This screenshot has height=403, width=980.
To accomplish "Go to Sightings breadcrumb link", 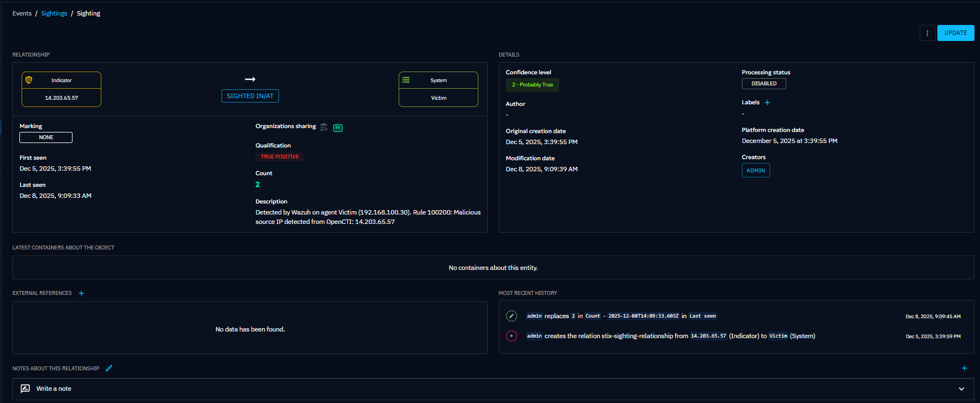I will [x=54, y=13].
